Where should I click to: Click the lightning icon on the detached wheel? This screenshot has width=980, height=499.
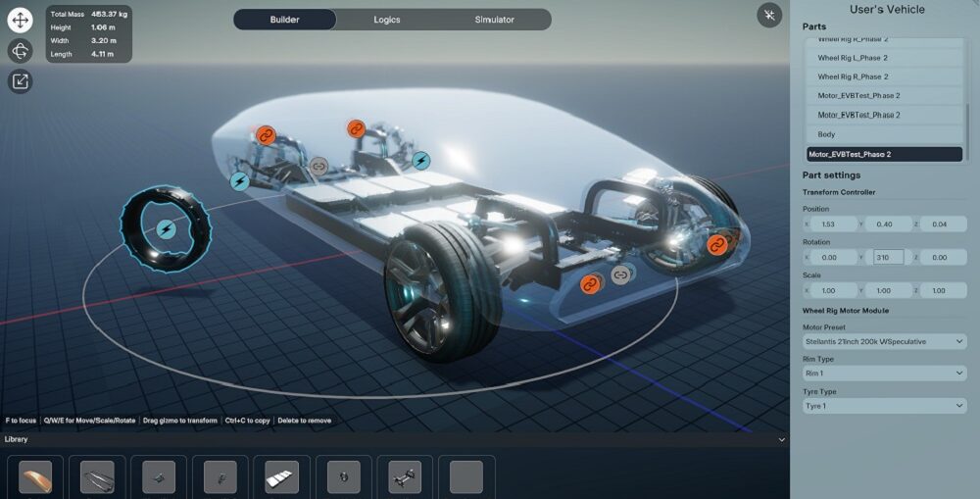[166, 229]
